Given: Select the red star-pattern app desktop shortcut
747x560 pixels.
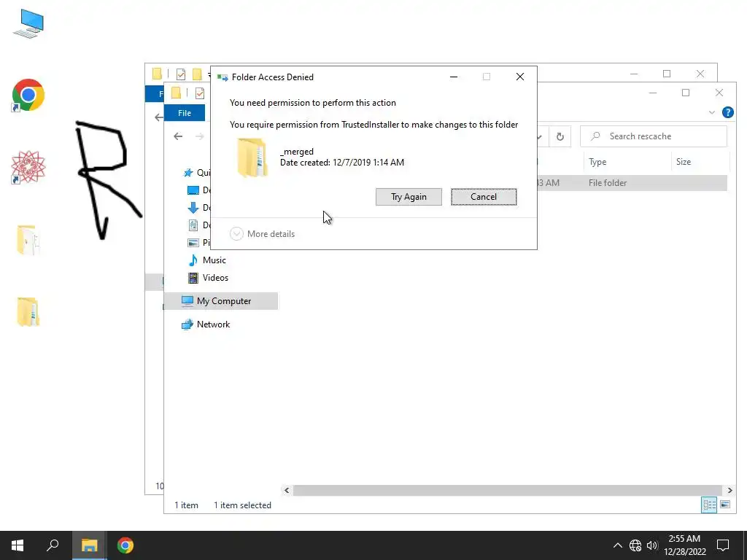Looking at the screenshot, I should (x=28, y=167).
